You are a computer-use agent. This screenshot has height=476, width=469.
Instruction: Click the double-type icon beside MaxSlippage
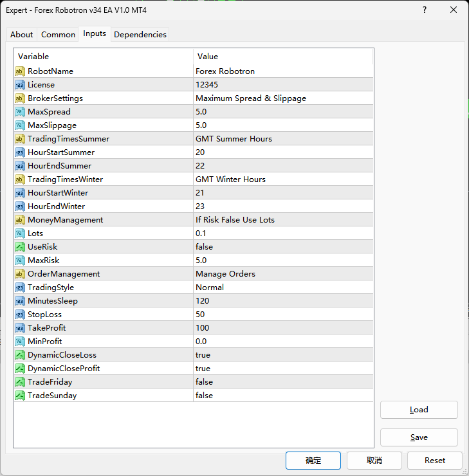[x=20, y=125]
